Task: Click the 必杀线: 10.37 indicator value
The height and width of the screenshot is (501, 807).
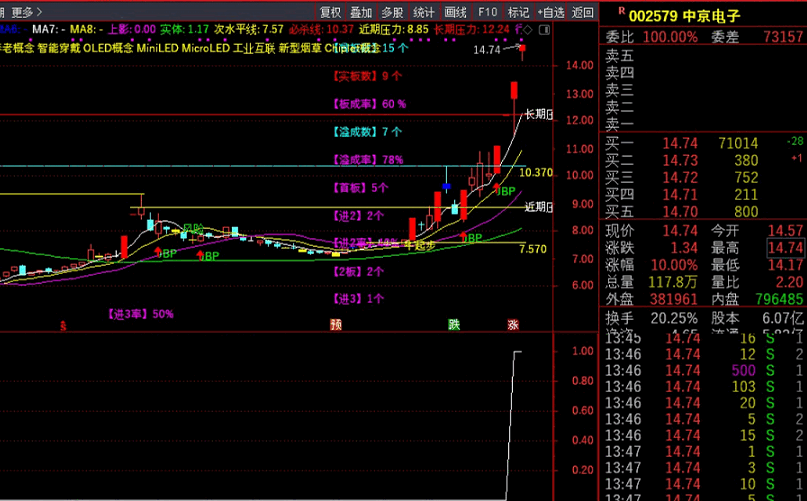Action: point(321,29)
